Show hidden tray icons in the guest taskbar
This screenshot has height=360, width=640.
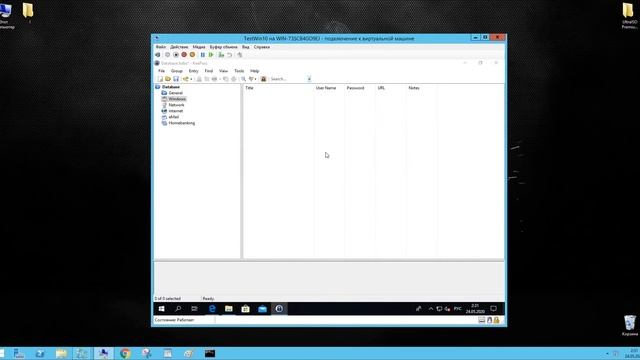431,309
